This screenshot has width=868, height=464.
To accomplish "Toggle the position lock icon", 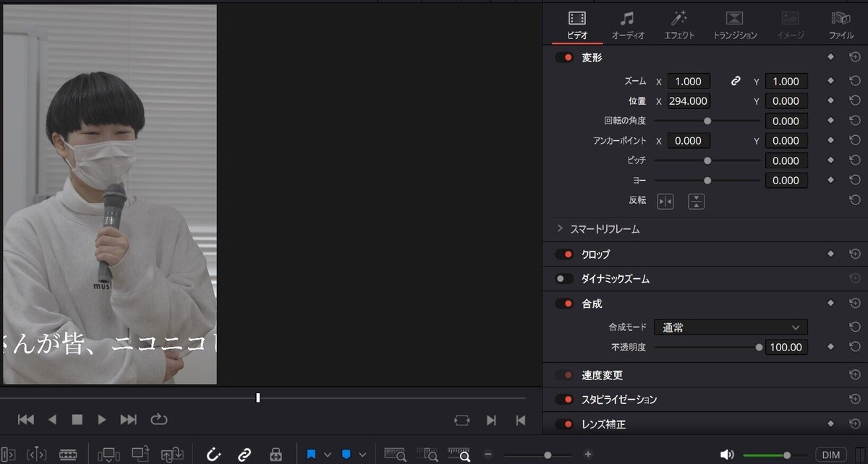I will pyautogui.click(x=275, y=455).
